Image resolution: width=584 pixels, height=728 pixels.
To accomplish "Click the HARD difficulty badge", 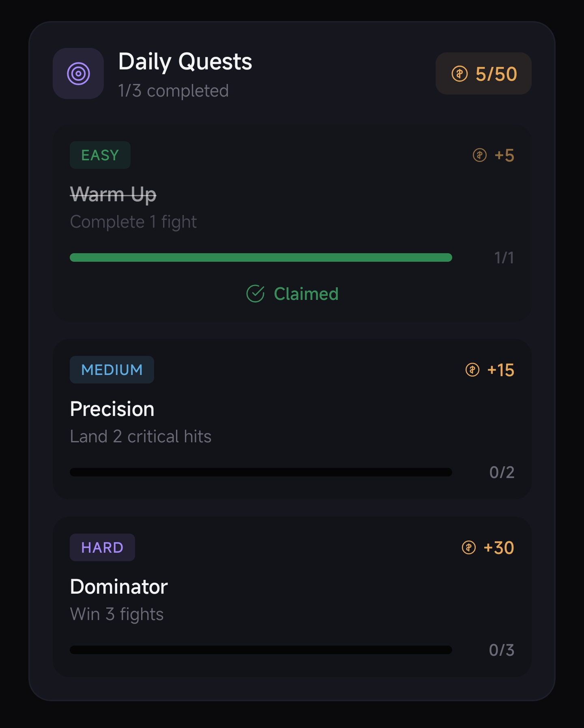I will click(x=102, y=547).
